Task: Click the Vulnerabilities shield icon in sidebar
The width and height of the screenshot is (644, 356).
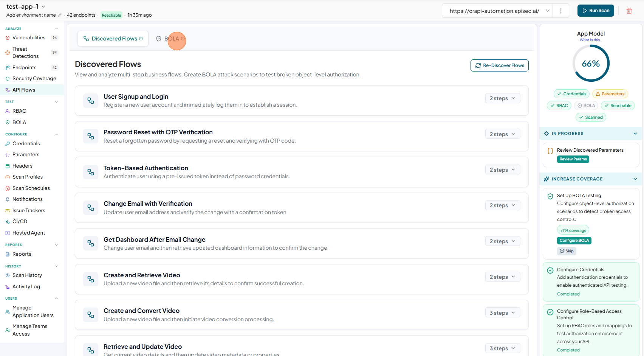Action: point(8,38)
